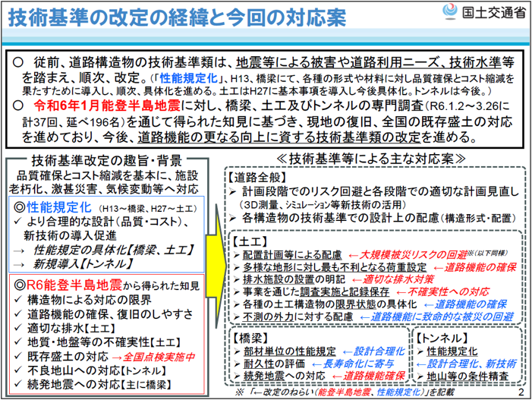Click the line 事業を通じた調査実施と記録保存
This screenshot has width=532, height=400.
316,291
